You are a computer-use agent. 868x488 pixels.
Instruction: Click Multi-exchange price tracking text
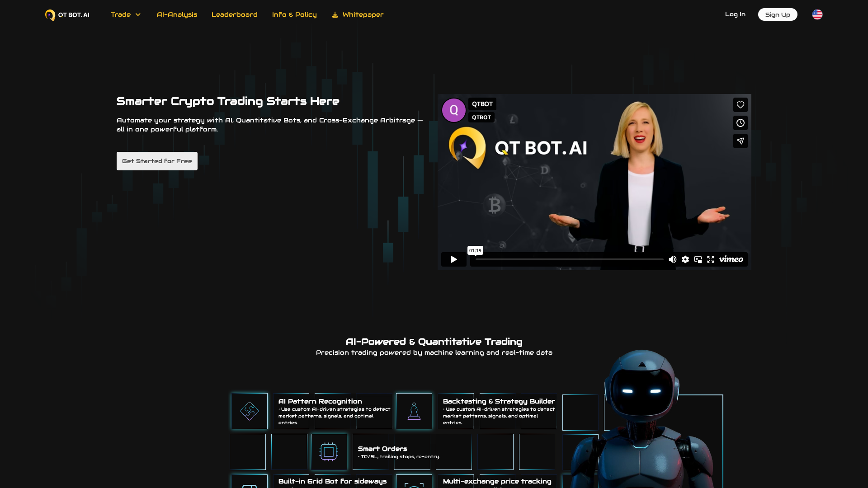click(x=497, y=481)
